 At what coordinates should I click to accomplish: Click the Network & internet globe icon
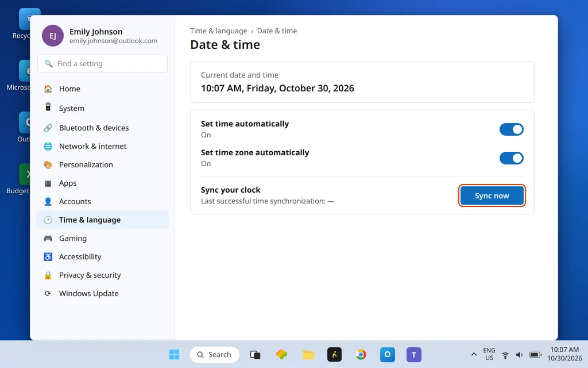coord(48,147)
